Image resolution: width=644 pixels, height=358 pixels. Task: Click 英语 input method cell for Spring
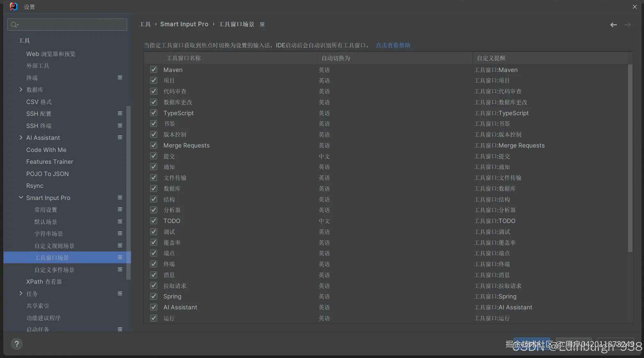[324, 296]
